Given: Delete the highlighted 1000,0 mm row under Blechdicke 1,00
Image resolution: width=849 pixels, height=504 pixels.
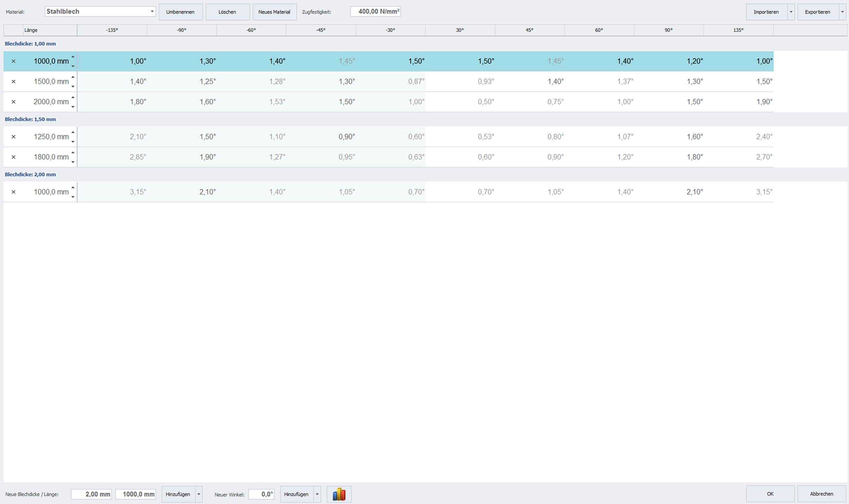Looking at the screenshot, I should (x=13, y=61).
